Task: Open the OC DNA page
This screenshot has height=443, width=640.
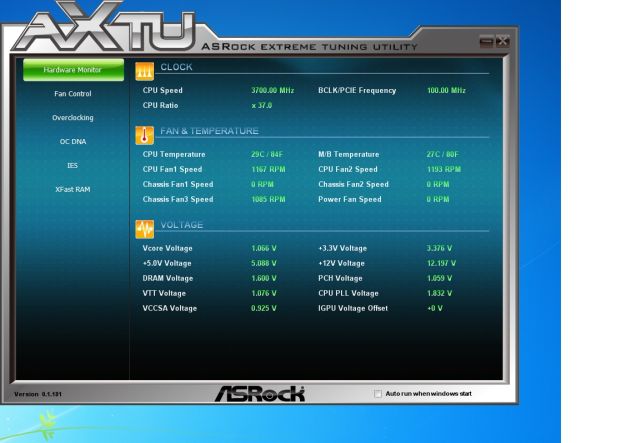Action: (x=73, y=142)
